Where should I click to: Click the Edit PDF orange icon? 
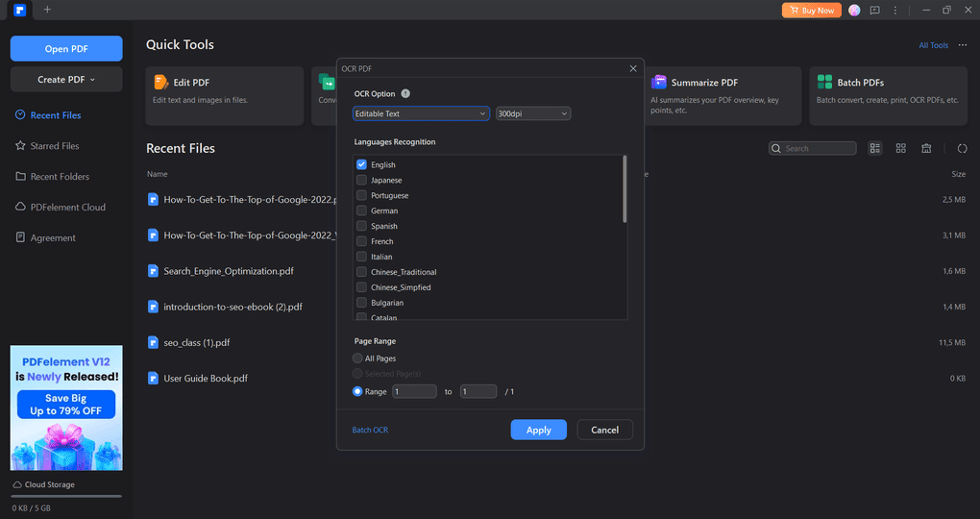click(x=160, y=82)
